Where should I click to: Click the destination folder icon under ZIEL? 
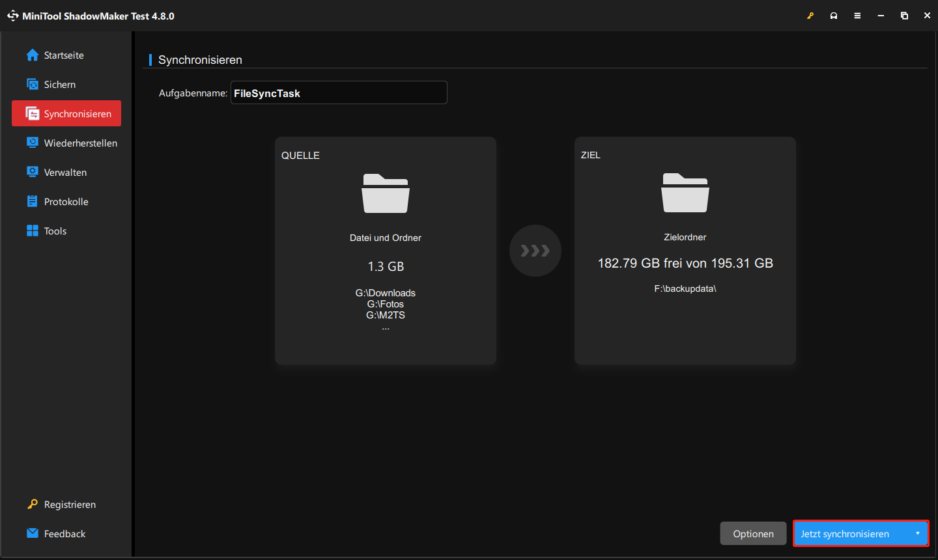tap(685, 193)
